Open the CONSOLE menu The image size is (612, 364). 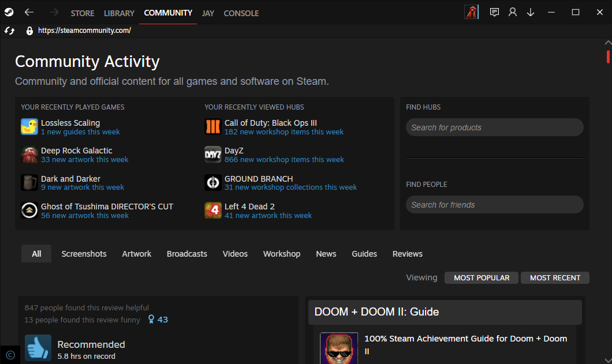tap(241, 13)
